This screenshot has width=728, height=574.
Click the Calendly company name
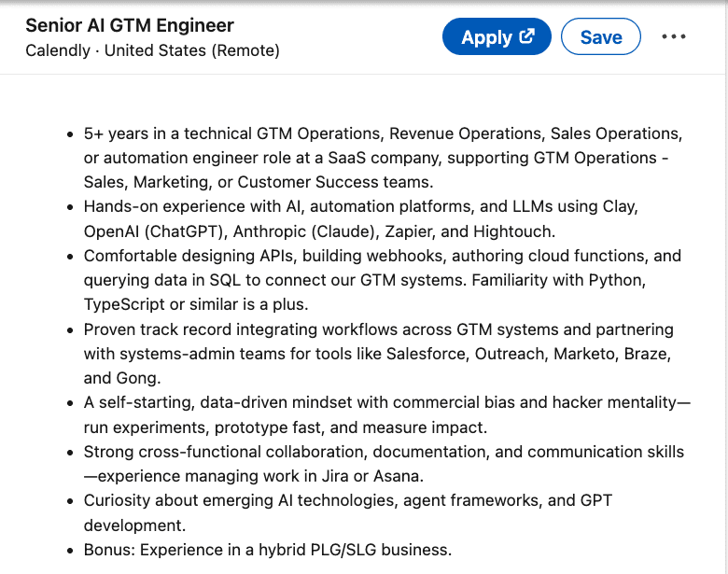60,50
